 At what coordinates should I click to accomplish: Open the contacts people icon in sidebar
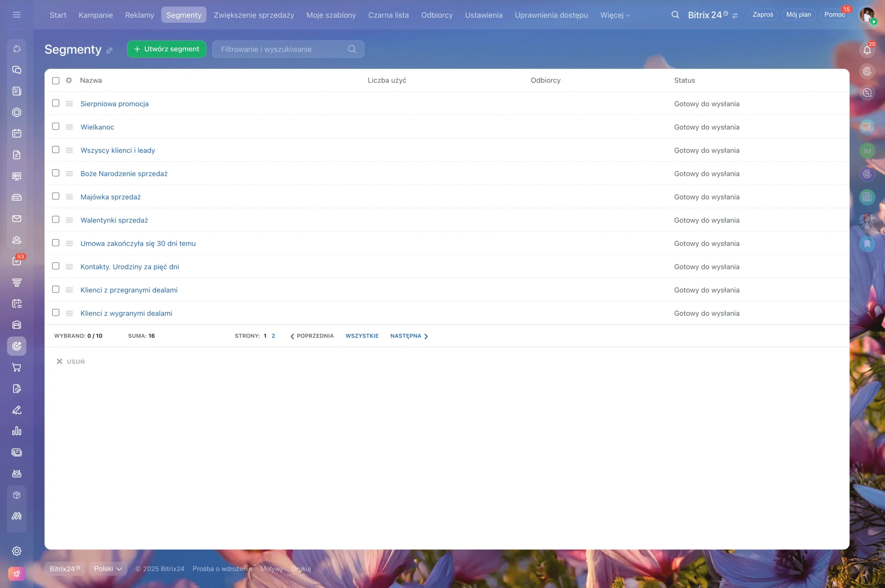click(x=17, y=240)
